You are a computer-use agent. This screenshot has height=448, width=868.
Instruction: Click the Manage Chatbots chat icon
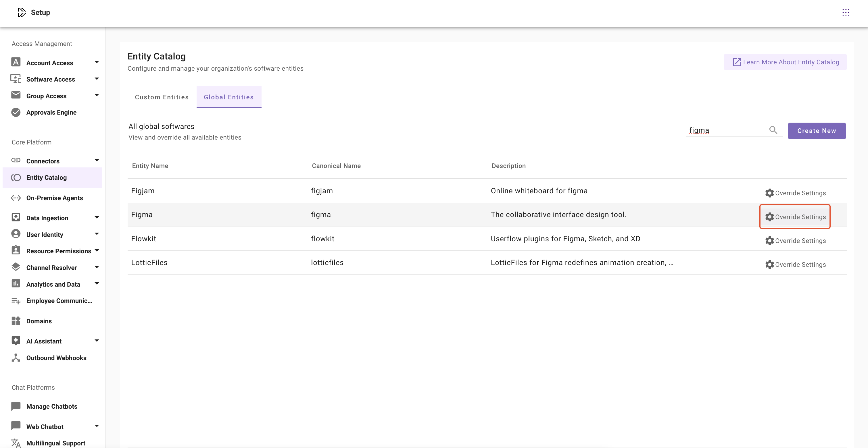coord(16,406)
